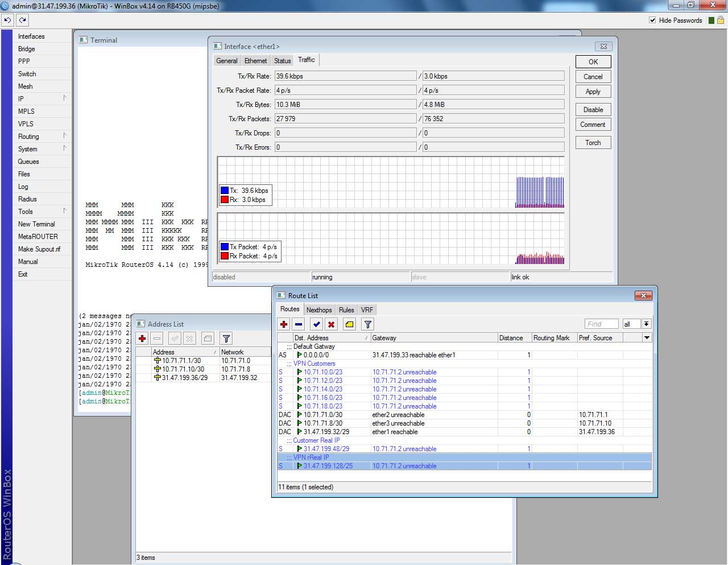Screen dimensions: 728x565
Task: Click the Redo arrow in the top toolbar
Action: (x=22, y=20)
